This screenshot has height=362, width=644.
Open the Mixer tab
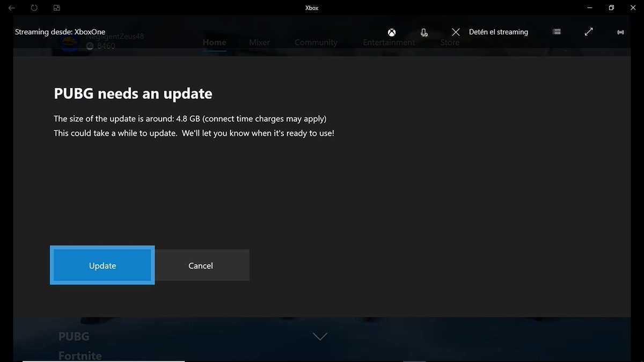click(x=260, y=42)
